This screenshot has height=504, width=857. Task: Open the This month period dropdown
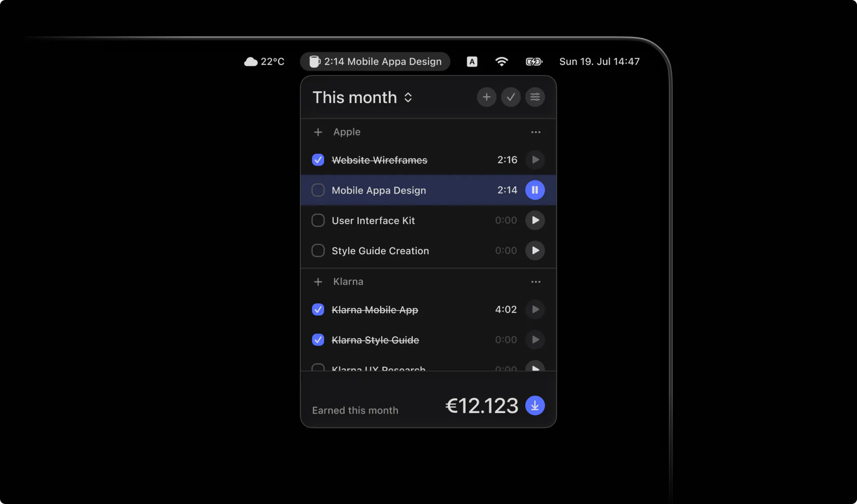(362, 97)
